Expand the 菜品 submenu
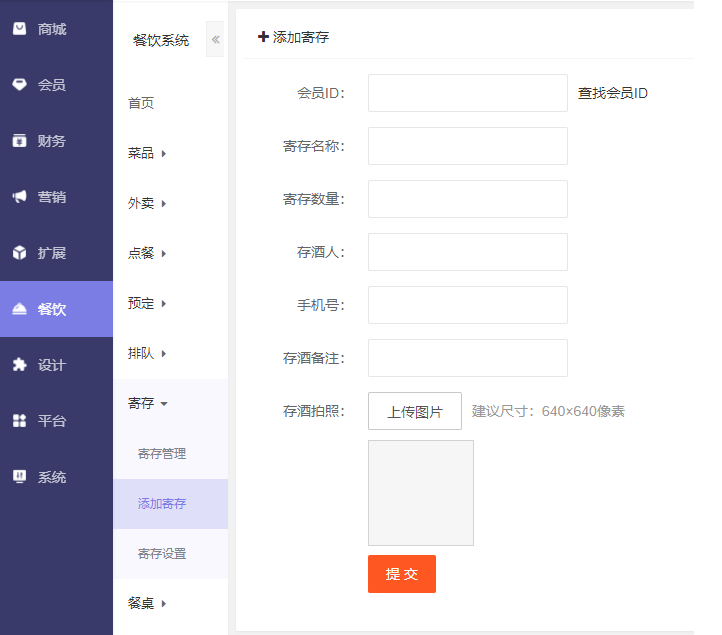The image size is (722, 635). point(147,153)
